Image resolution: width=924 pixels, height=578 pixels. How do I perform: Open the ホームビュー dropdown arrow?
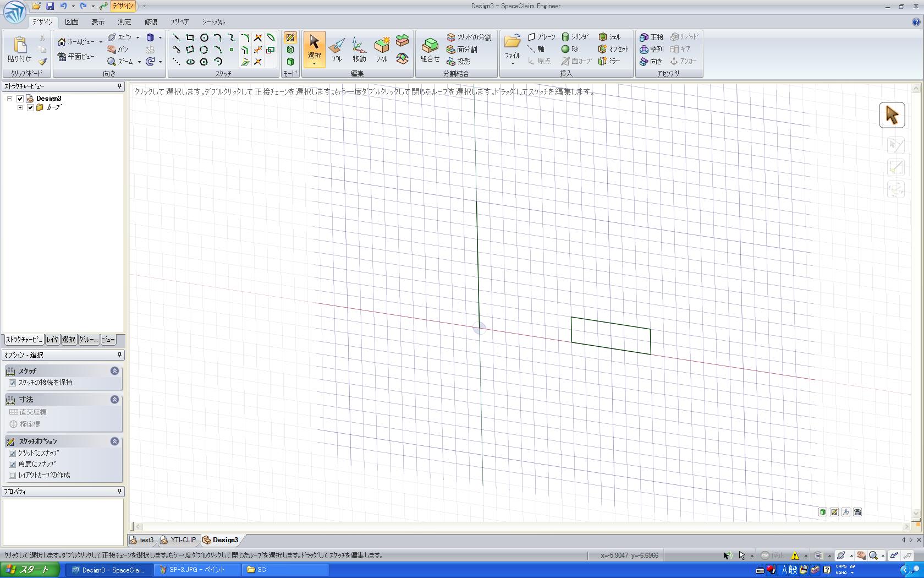pos(101,42)
